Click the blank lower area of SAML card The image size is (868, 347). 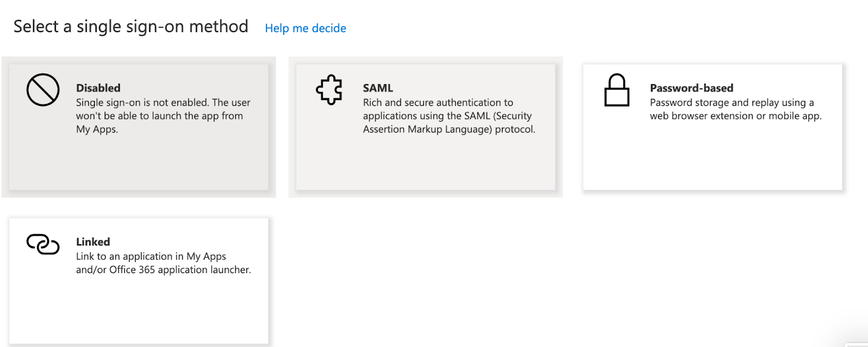click(425, 163)
